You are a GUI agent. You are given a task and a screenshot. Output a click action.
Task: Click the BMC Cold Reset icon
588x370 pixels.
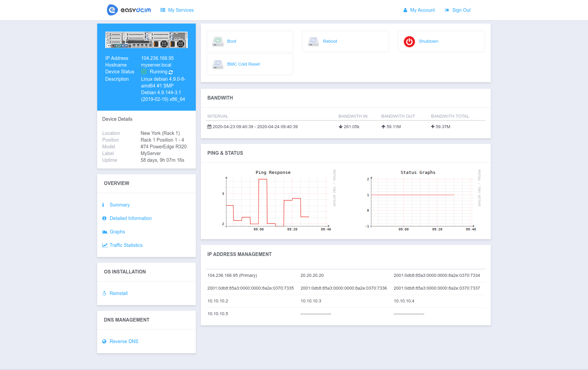[218, 64]
